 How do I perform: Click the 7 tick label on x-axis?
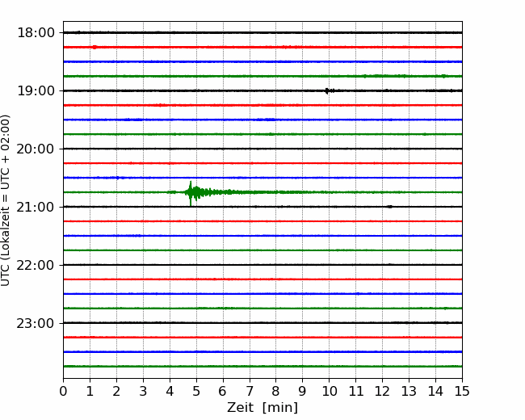coord(250,391)
